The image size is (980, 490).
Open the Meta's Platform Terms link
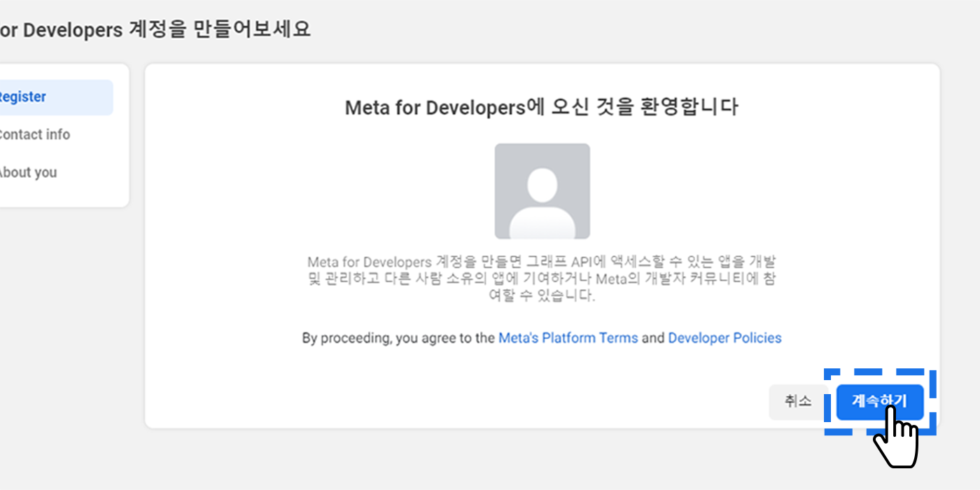click(568, 338)
